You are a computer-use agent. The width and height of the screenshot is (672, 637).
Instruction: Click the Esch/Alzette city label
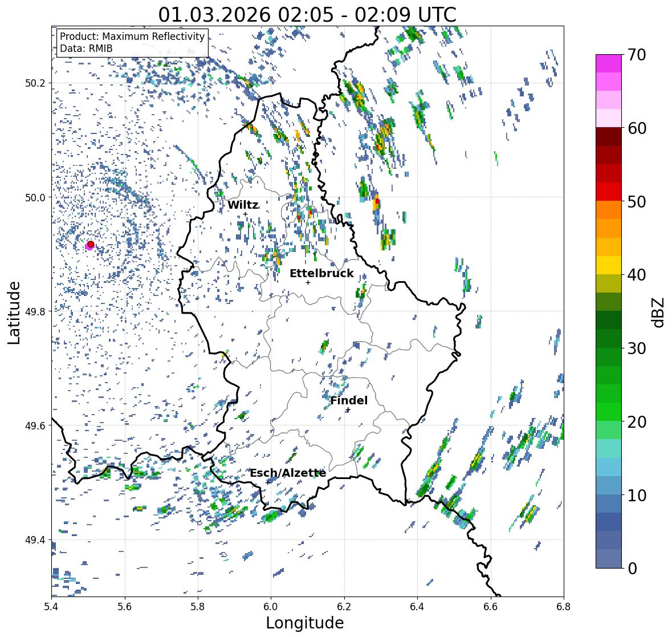(288, 473)
